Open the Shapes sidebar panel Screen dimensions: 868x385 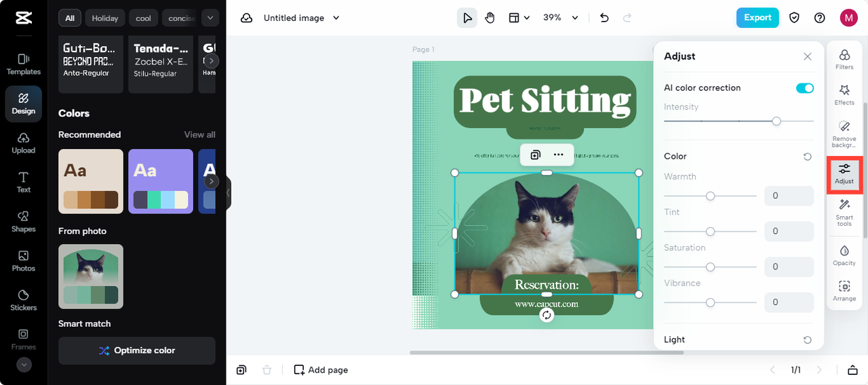pyautogui.click(x=24, y=222)
